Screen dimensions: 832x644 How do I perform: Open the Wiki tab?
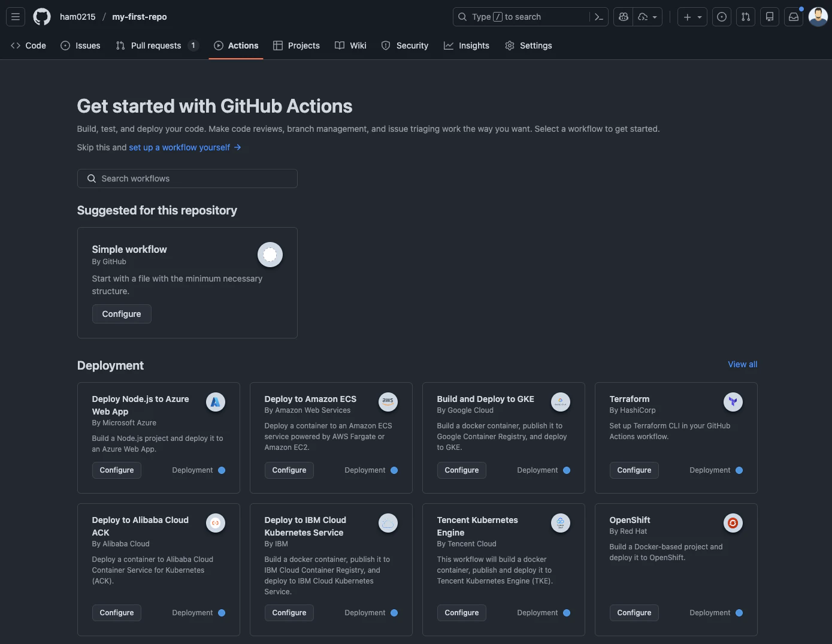pos(350,46)
